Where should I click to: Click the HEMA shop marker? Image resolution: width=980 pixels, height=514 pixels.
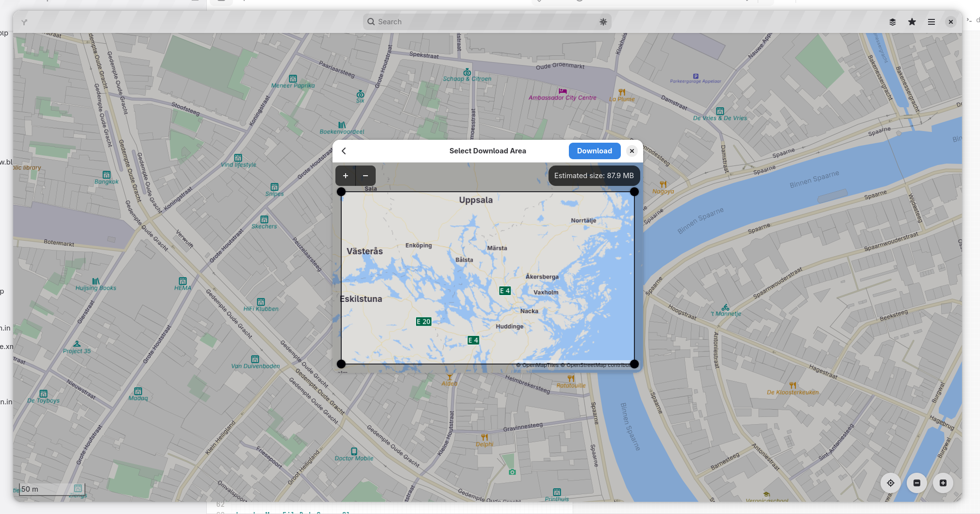click(x=183, y=281)
